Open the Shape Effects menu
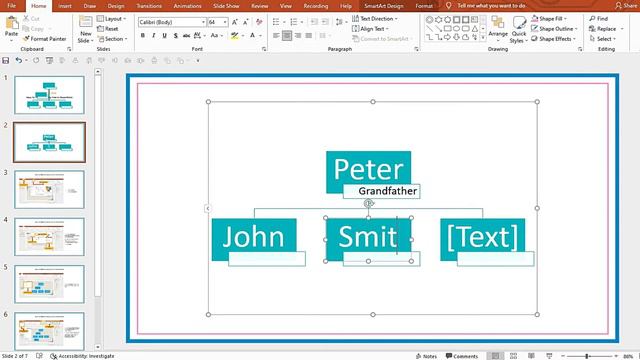The height and width of the screenshot is (360, 640). coord(553,39)
